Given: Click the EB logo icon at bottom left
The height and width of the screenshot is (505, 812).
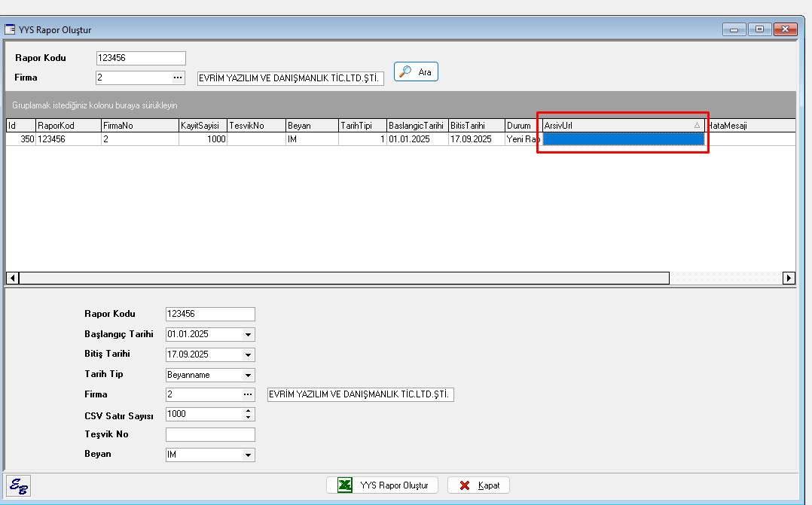Looking at the screenshot, I should (x=18, y=486).
